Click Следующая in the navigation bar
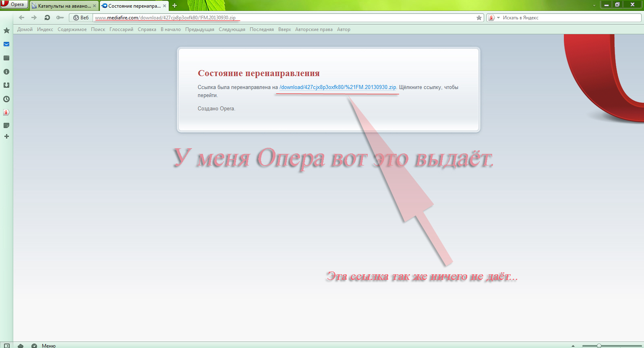Viewport: 644px width, 348px height. pos(232,29)
